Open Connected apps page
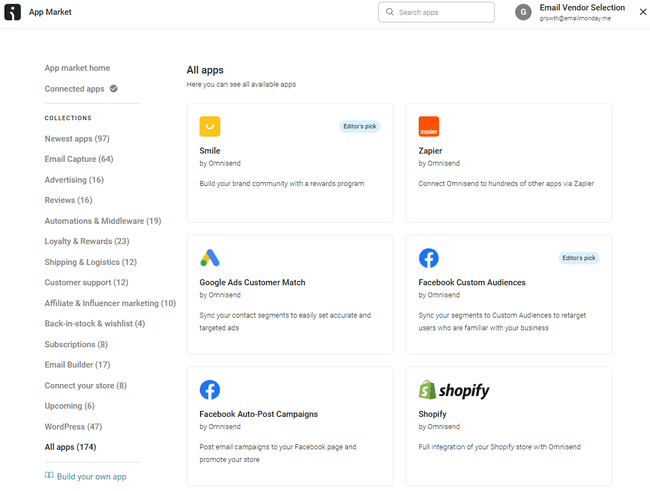The height and width of the screenshot is (491, 650). (75, 89)
